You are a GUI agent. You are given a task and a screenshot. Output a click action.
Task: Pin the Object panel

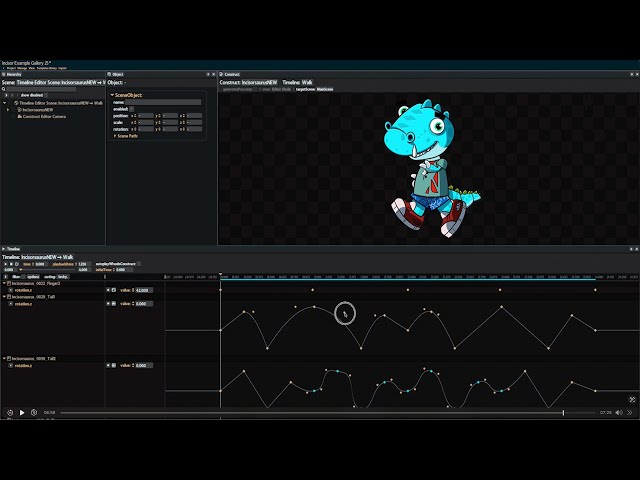(x=208, y=74)
